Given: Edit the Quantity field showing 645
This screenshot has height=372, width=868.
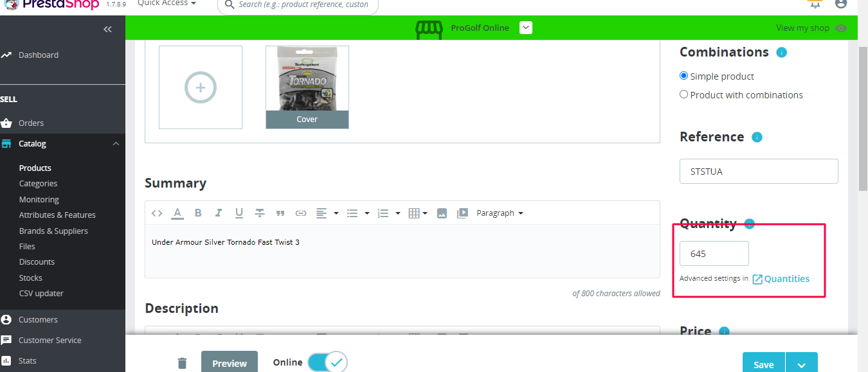Looking at the screenshot, I should [714, 253].
